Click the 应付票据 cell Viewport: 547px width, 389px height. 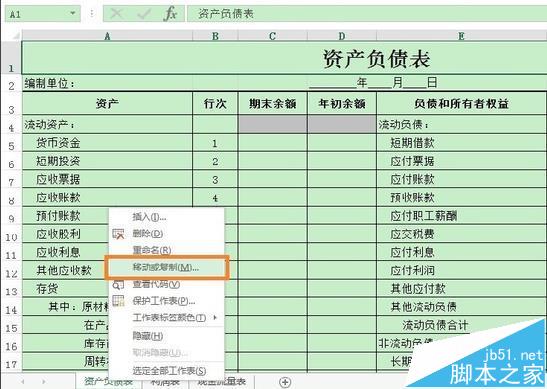point(462,161)
